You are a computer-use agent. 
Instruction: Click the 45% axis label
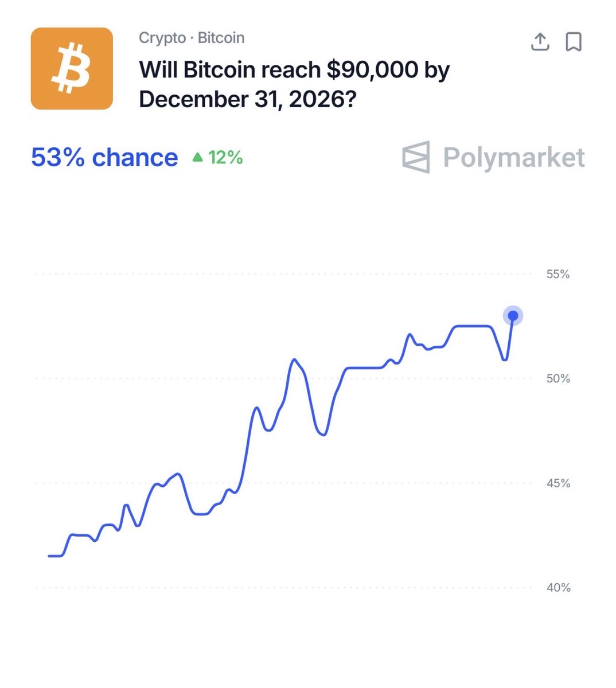point(557,483)
